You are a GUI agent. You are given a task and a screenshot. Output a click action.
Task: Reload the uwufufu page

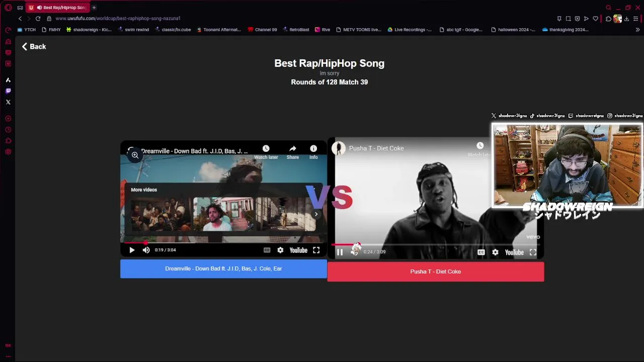(x=38, y=19)
